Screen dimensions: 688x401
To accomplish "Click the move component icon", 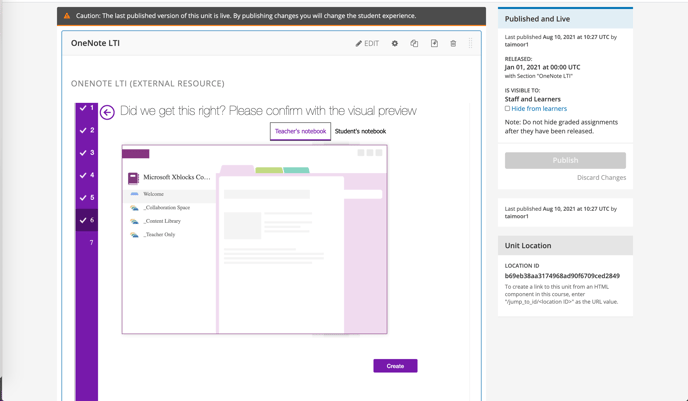I will tap(434, 43).
